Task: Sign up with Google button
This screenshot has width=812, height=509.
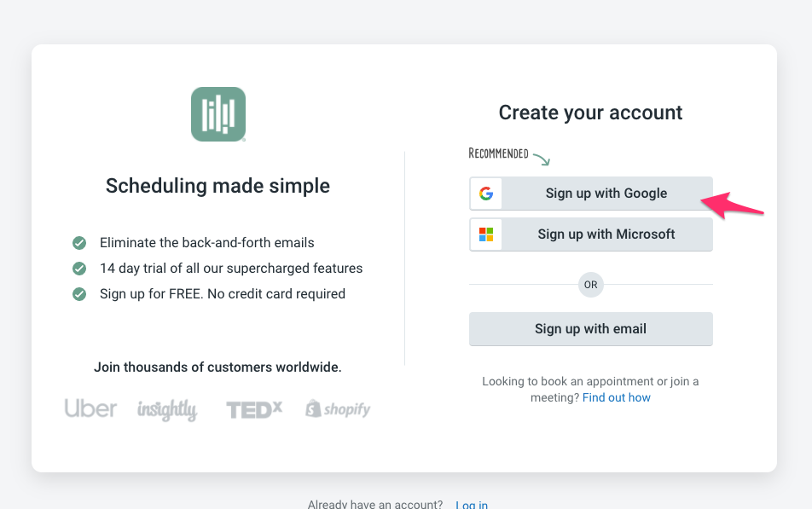Action: point(591,194)
